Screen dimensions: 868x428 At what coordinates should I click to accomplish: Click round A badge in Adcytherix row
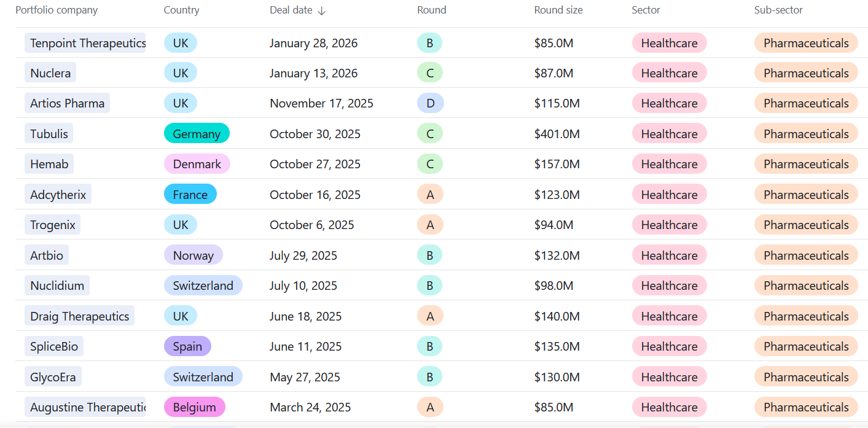point(429,195)
